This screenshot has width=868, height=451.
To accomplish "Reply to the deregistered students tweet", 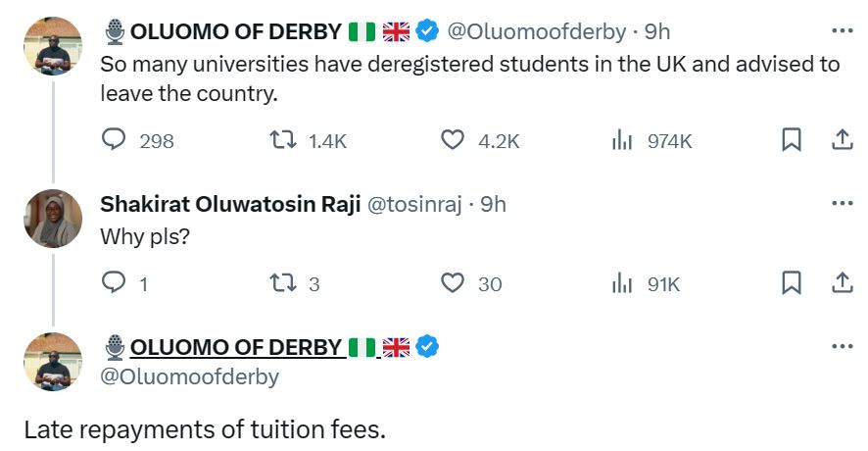I will coord(115,140).
